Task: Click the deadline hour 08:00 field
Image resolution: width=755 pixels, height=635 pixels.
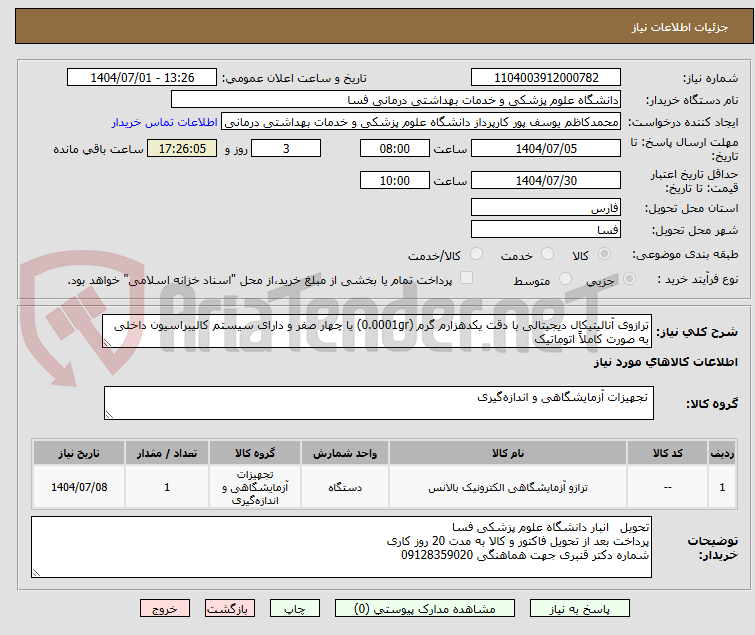Action: click(394, 148)
